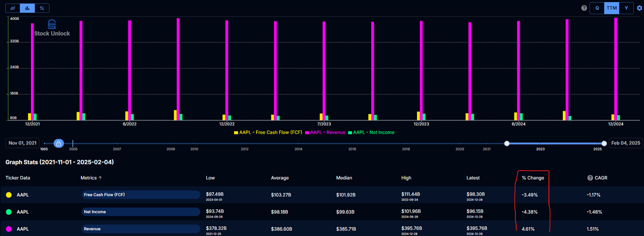Viewport: 644px width, 236px height.
Task: Sort by the Ticker Data column header
Action: pos(18,178)
